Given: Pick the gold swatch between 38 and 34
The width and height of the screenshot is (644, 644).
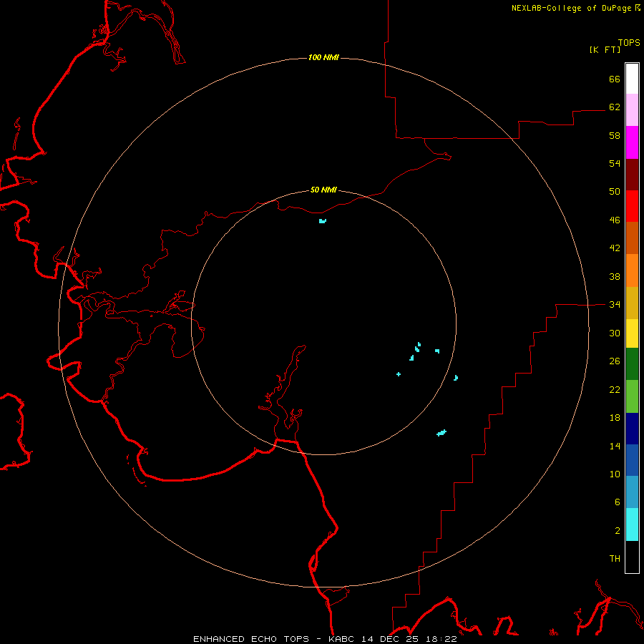Looking at the screenshot, I should 632,303.
